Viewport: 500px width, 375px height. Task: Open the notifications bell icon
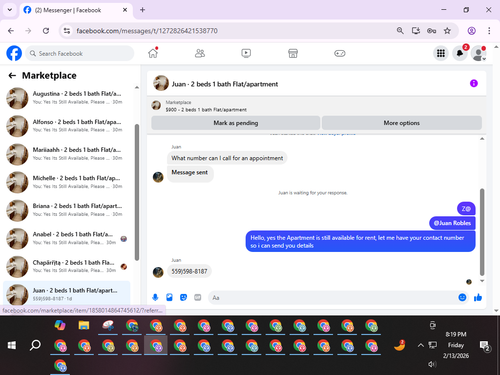click(460, 53)
